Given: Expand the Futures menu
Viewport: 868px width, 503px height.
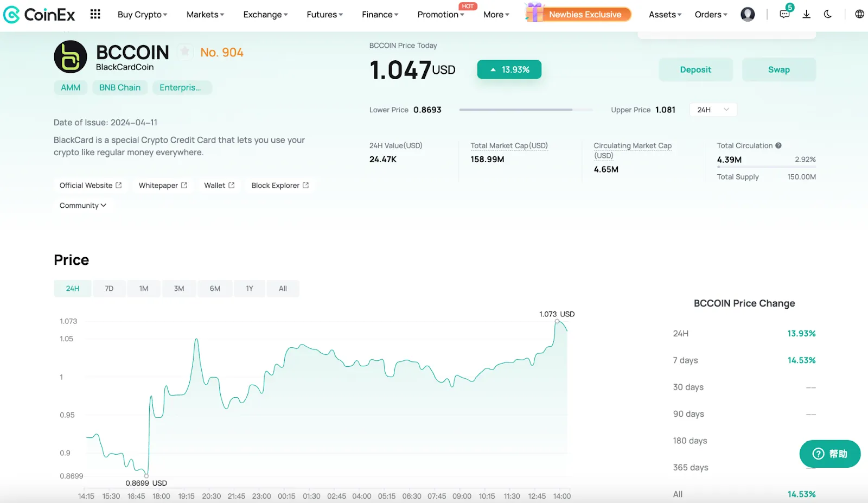Looking at the screenshot, I should point(324,15).
